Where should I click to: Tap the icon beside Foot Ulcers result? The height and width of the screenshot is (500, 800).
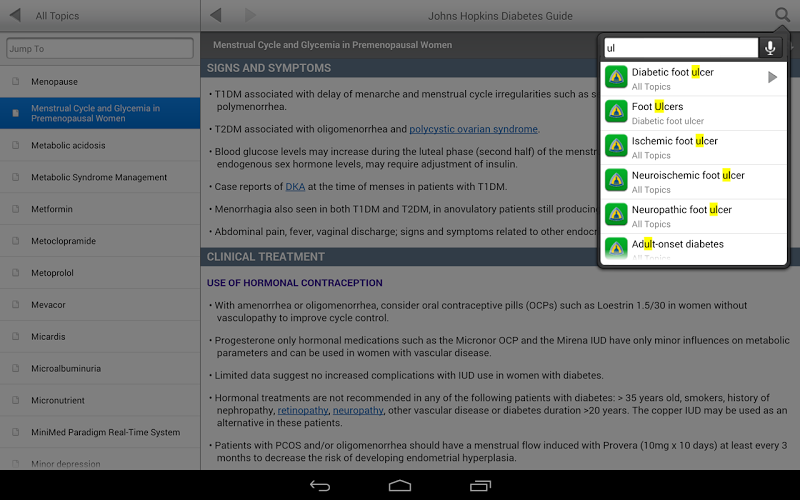pos(616,112)
